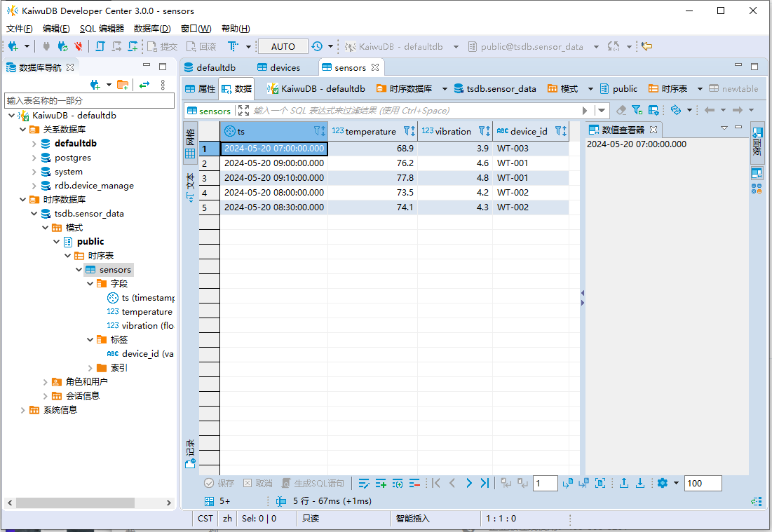Image resolution: width=772 pixels, height=532 pixels.
Task: Expand the SQL filter panel icon
Action: click(x=243, y=111)
